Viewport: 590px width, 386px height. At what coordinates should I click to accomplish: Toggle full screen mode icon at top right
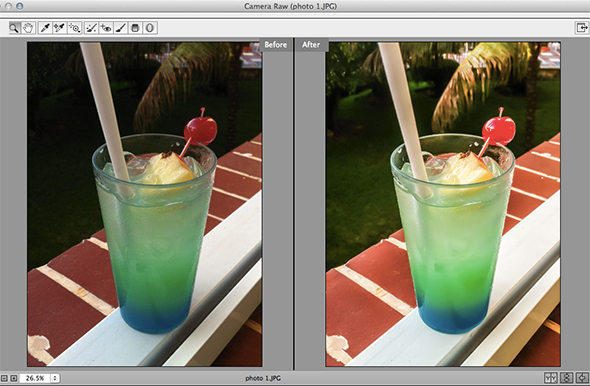coord(582,28)
